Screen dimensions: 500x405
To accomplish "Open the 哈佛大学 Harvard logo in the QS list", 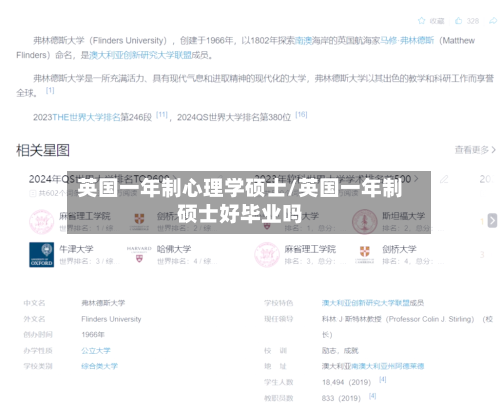I will (x=139, y=254).
